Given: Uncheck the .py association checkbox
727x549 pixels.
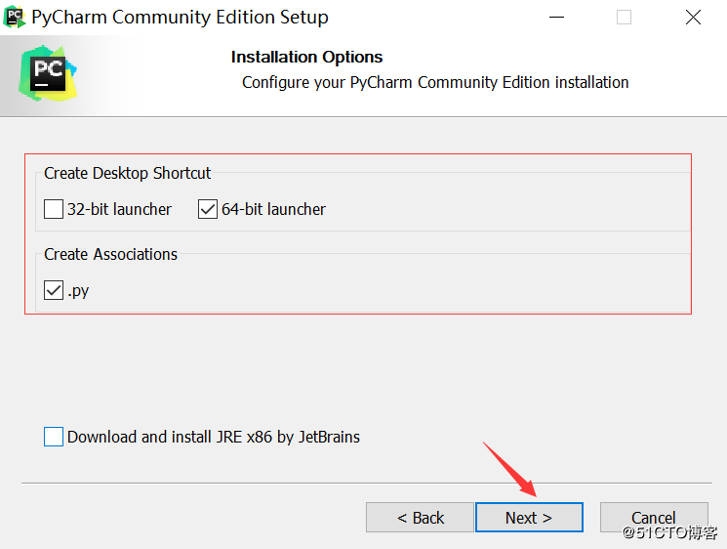Looking at the screenshot, I should [54, 290].
